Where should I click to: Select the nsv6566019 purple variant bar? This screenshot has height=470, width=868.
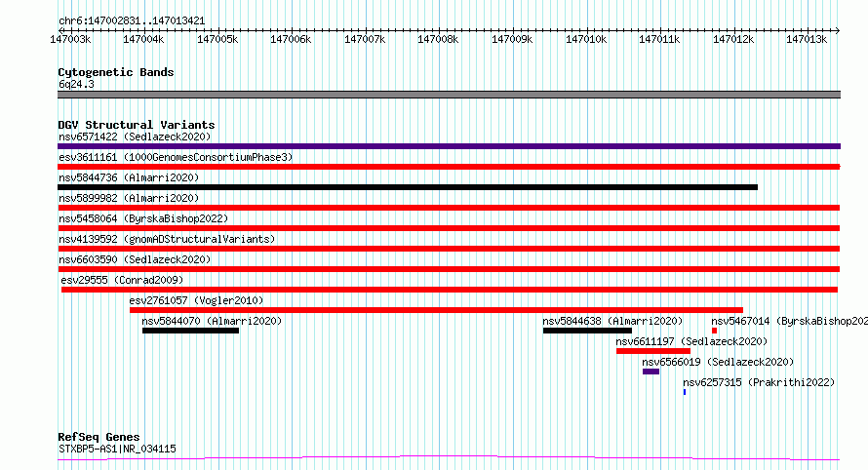tap(651, 372)
